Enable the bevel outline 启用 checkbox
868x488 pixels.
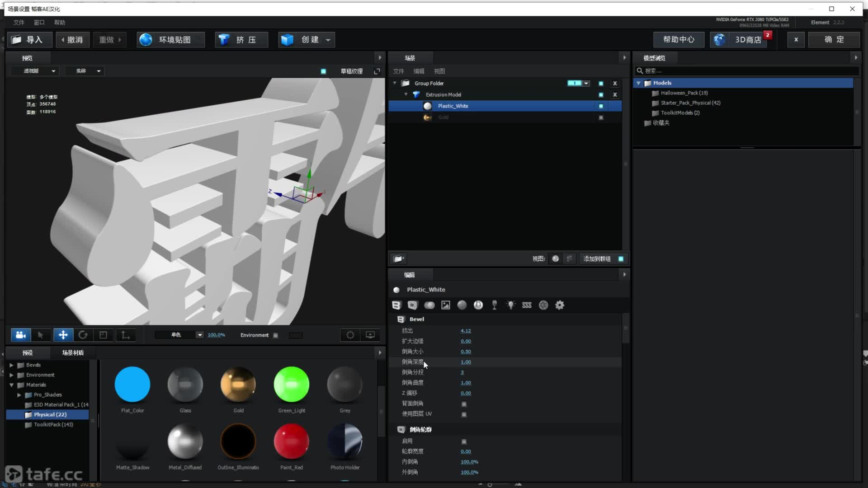pyautogui.click(x=464, y=441)
